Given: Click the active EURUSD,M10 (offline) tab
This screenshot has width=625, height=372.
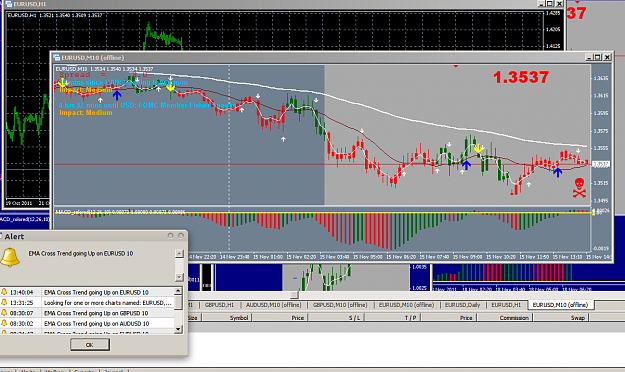Looking at the screenshot, I should [x=560, y=305].
